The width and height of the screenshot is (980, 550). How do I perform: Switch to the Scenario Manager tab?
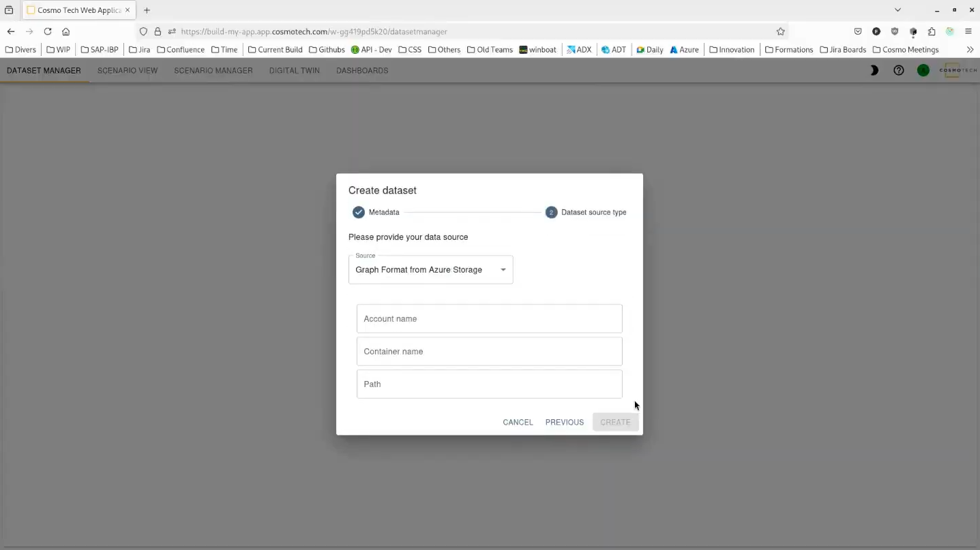(x=213, y=70)
